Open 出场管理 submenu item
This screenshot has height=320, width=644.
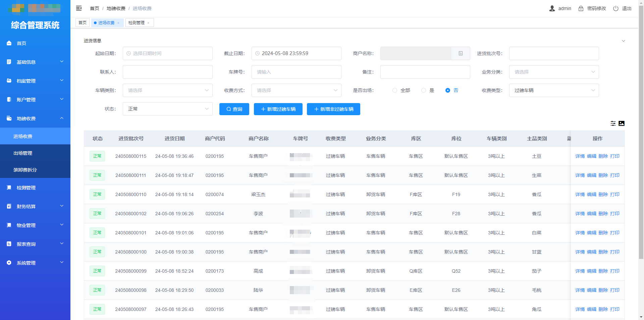pos(35,153)
